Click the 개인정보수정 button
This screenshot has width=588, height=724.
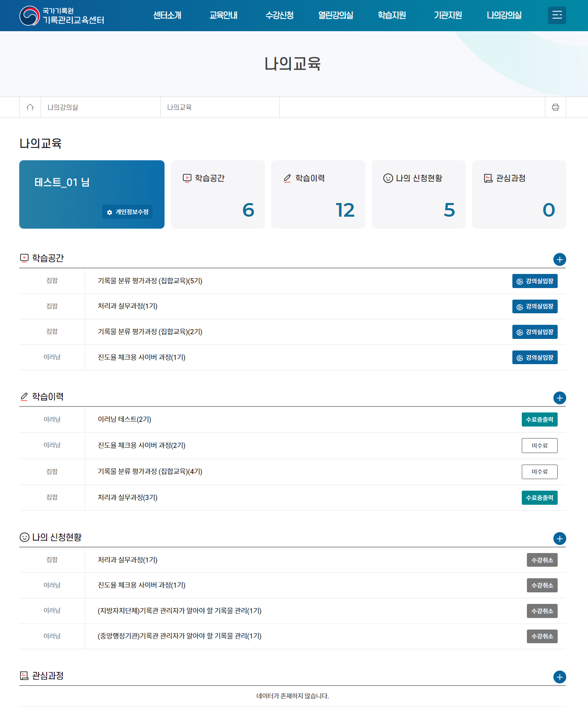[127, 212]
